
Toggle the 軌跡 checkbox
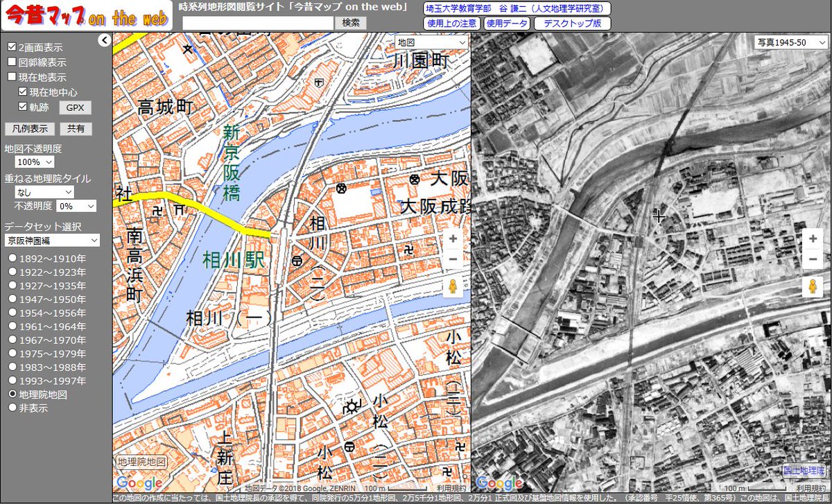coord(23,107)
